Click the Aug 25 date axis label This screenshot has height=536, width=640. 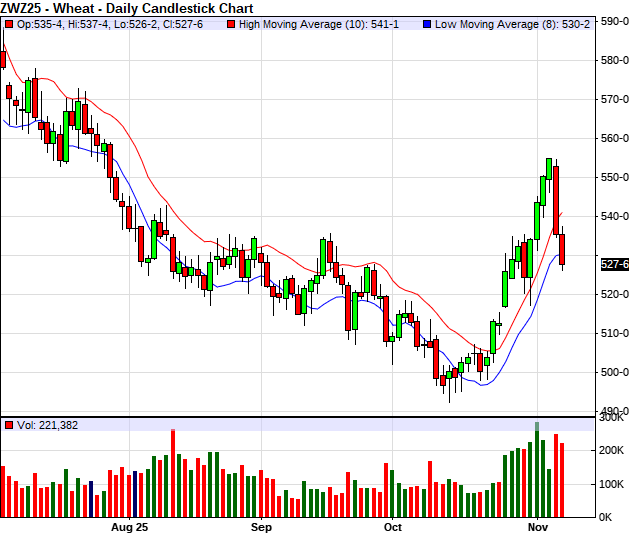[x=129, y=526]
